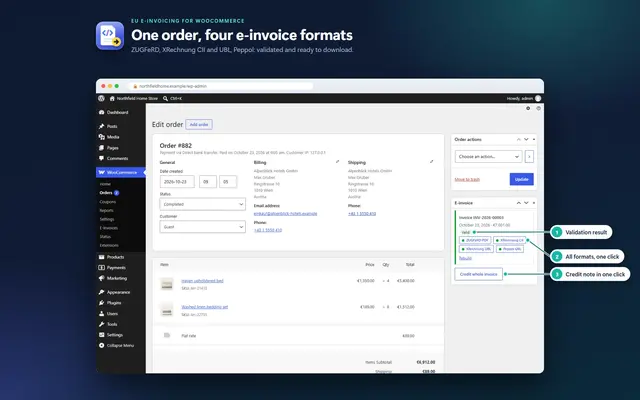Open WooCommerce Settings submenu item
This screenshot has width=640, height=400.
pyautogui.click(x=107, y=219)
